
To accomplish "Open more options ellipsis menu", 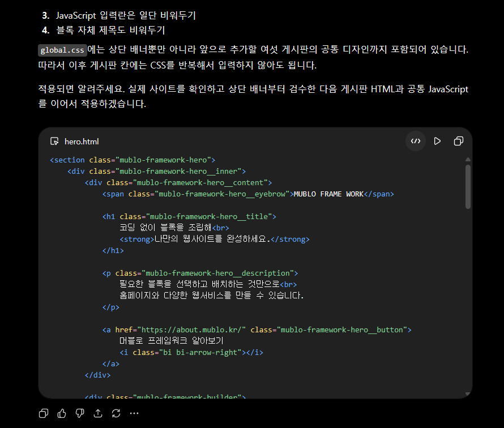I will (x=134, y=413).
